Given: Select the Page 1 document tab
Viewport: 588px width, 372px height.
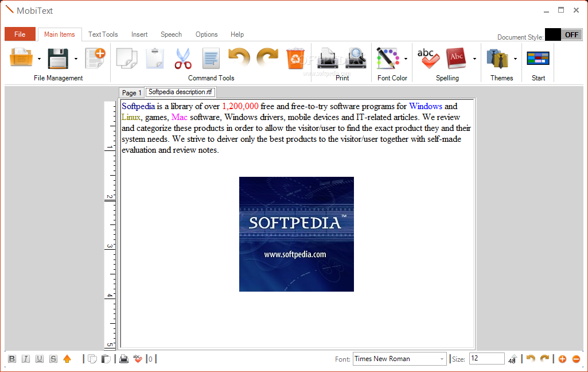Looking at the screenshot, I should click(131, 92).
